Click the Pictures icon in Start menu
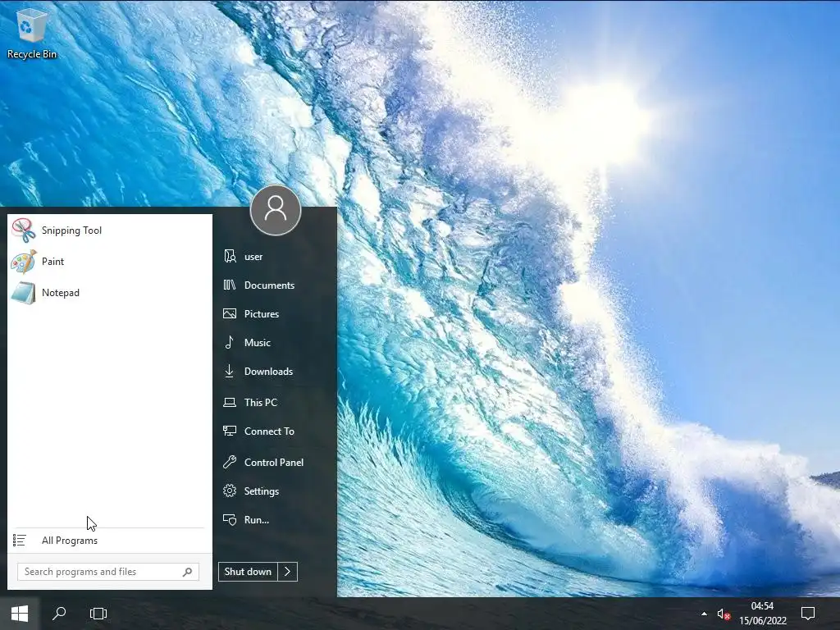Viewport: 840px width, 630px height. pos(230,314)
